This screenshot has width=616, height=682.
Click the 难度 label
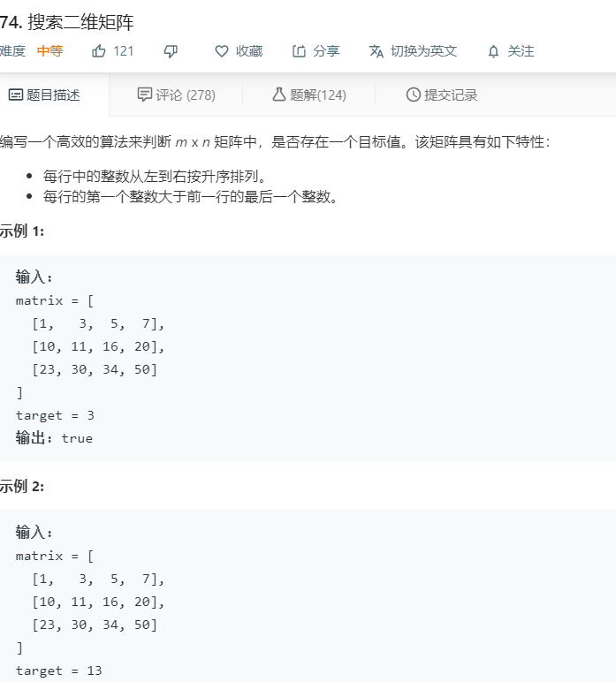point(12,51)
